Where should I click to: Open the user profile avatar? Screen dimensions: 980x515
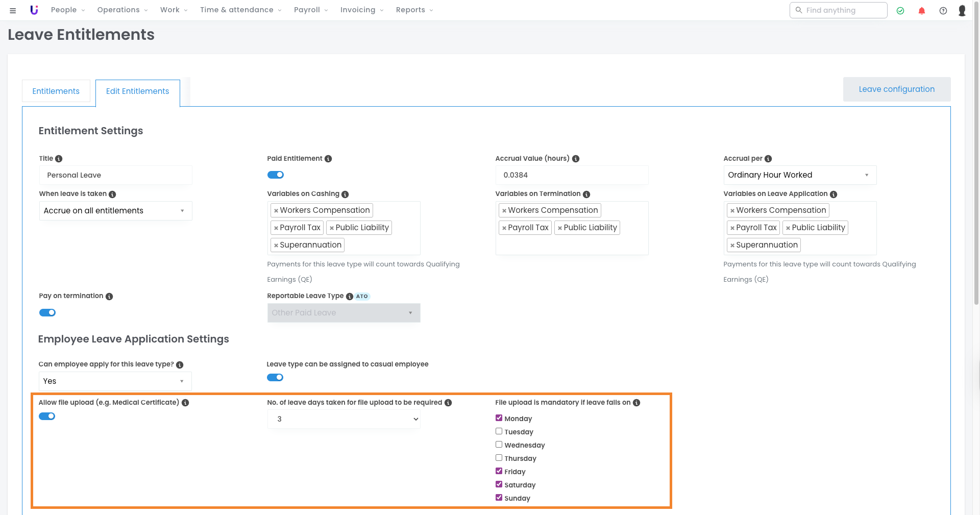[x=962, y=11]
